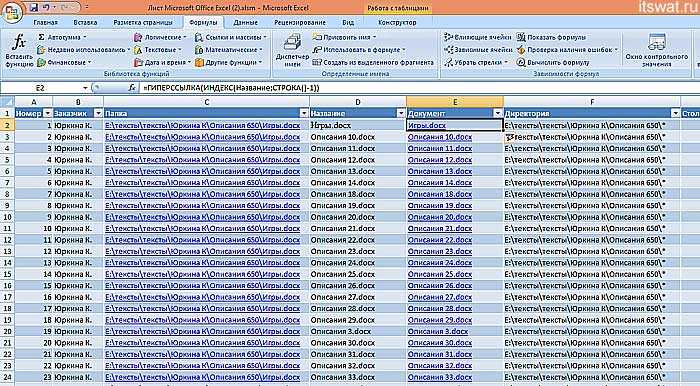
Task: Open Диспетчер имен name manager
Action: [292, 50]
